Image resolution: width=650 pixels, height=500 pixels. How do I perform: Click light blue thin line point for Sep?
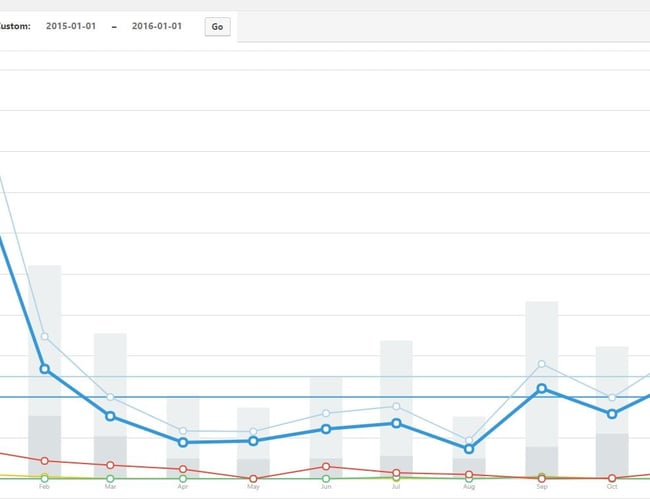tap(541, 364)
